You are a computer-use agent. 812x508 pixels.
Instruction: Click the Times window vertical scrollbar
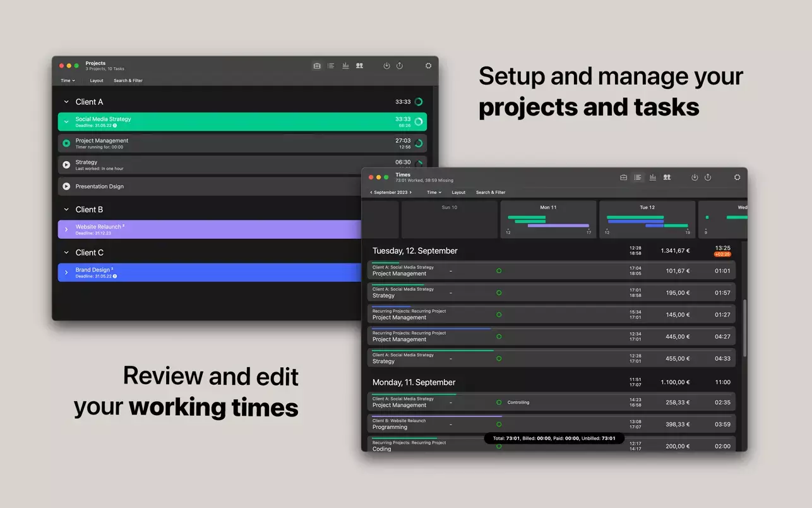coord(744,327)
